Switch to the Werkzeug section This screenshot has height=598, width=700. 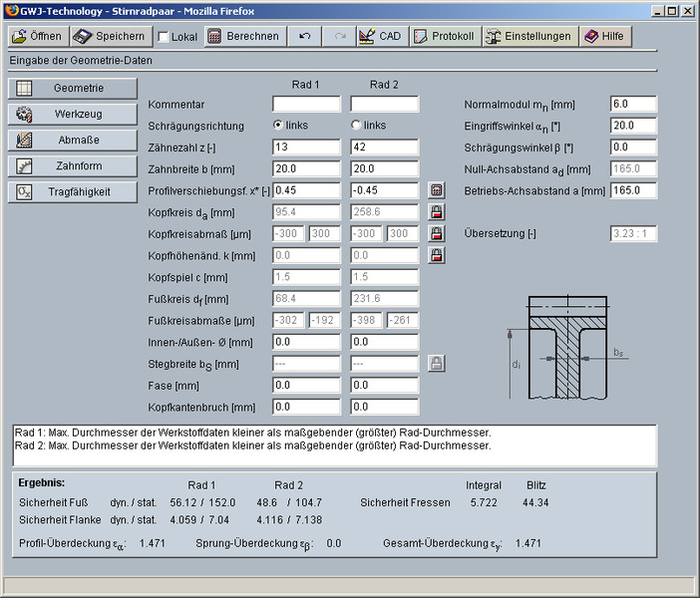click(x=70, y=114)
